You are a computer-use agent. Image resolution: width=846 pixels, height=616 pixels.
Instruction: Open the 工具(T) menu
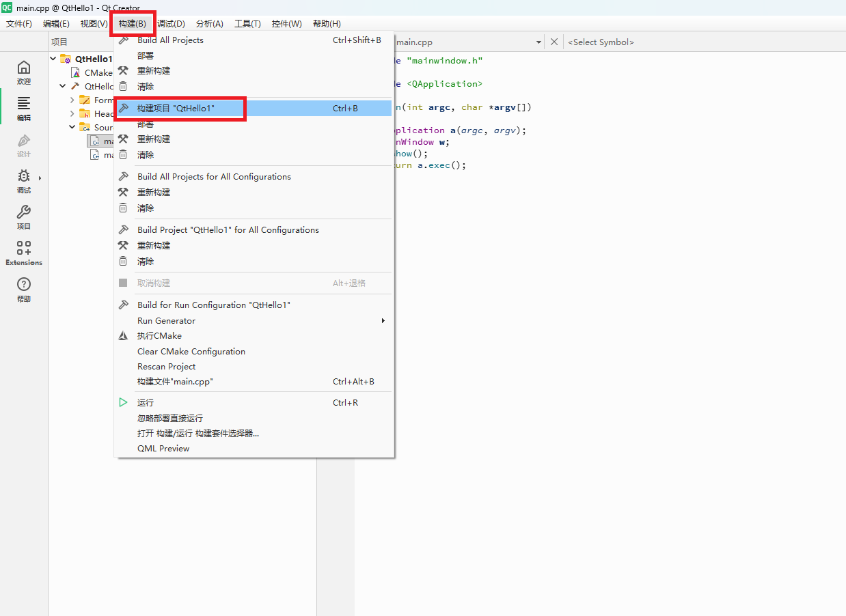pyautogui.click(x=247, y=23)
